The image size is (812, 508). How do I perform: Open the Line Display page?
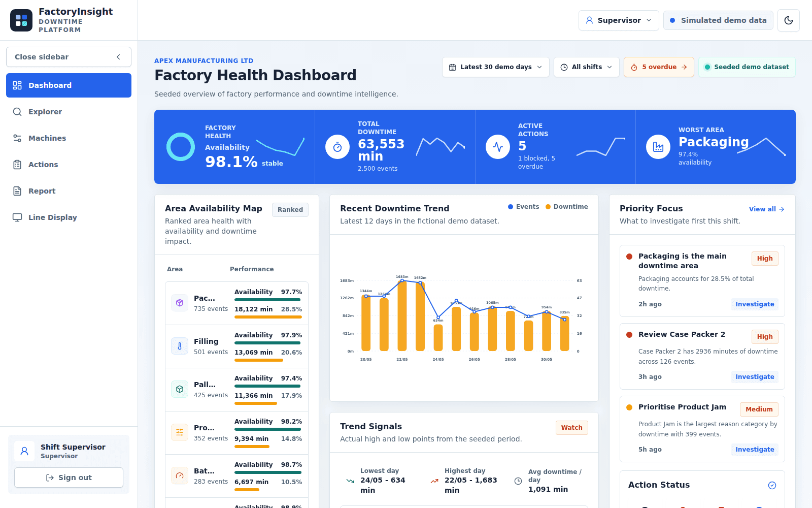pyautogui.click(x=69, y=217)
